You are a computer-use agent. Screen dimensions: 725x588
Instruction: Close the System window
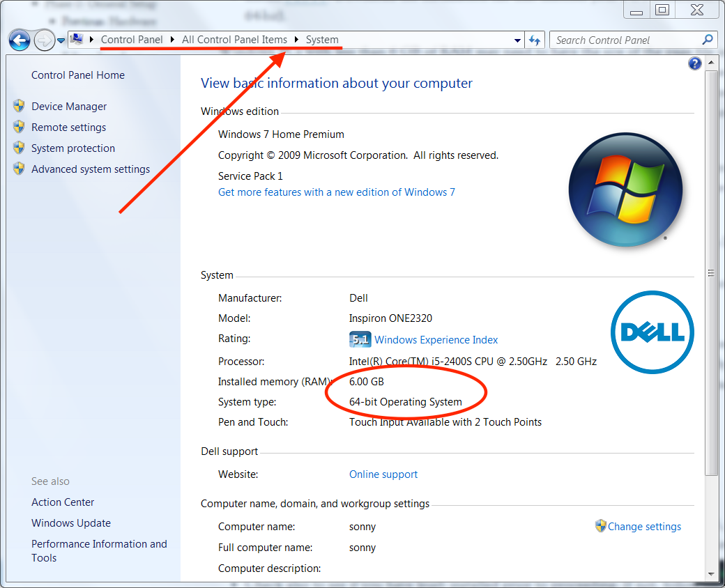pos(697,10)
